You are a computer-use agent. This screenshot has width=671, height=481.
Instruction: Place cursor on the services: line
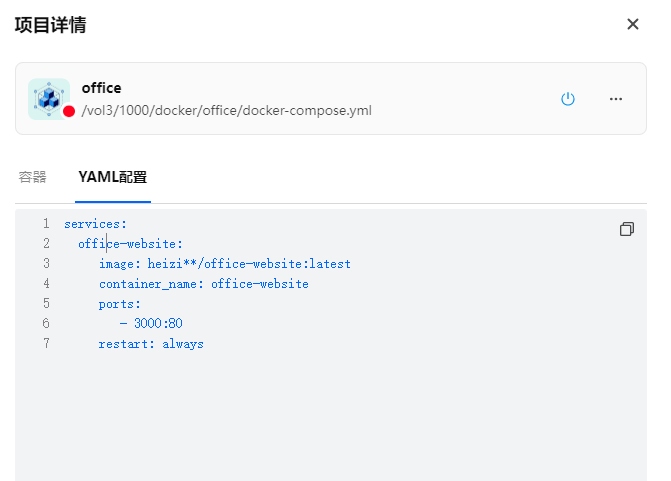click(x=95, y=224)
